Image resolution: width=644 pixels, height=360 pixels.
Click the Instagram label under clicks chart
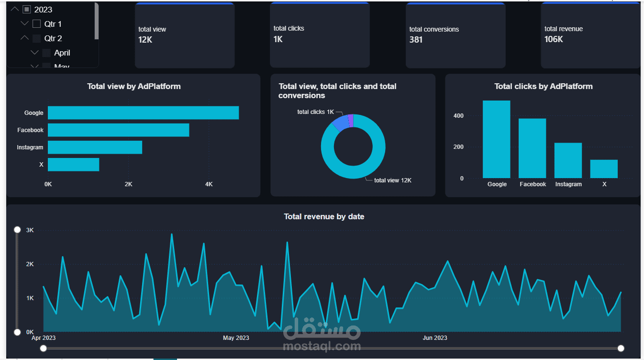point(568,184)
